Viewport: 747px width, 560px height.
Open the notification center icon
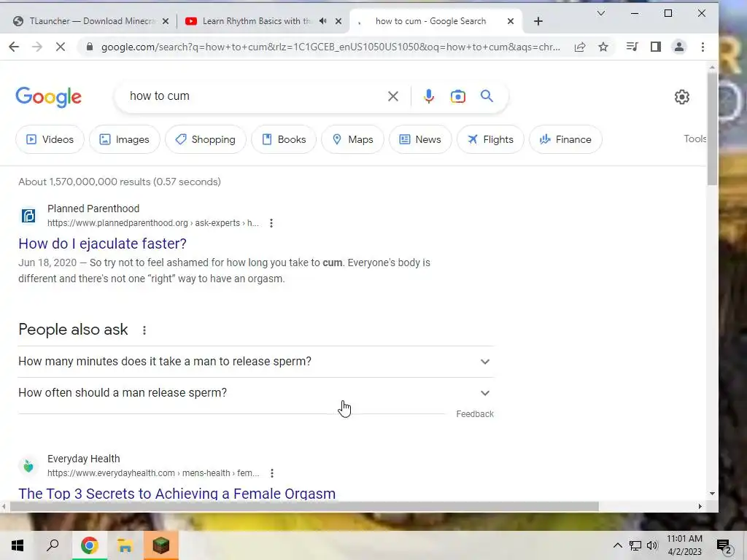tap(724, 545)
